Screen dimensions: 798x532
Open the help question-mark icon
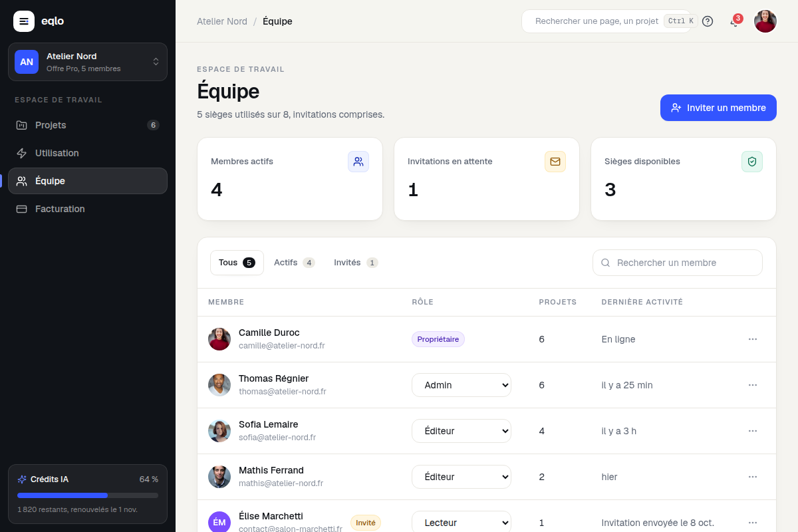point(708,21)
